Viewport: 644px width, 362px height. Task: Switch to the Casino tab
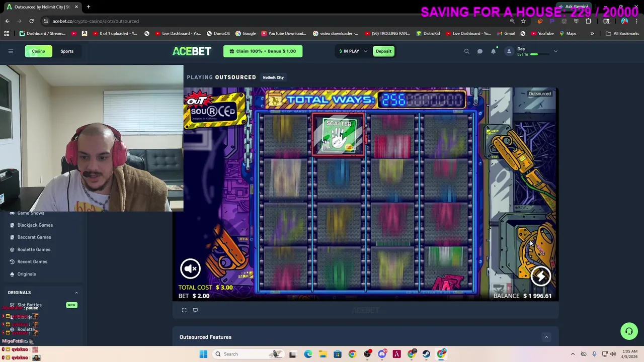click(38, 51)
